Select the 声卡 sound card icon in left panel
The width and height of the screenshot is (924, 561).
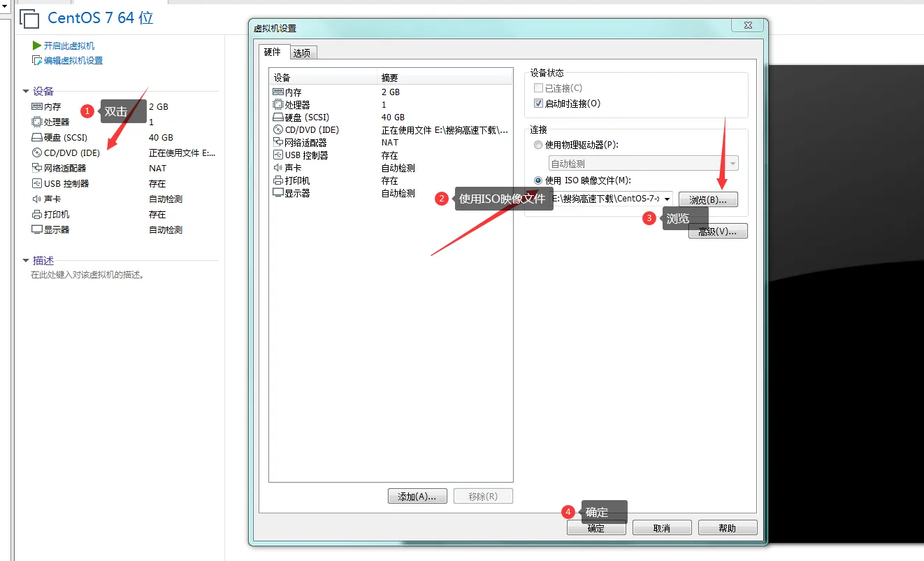(37, 199)
